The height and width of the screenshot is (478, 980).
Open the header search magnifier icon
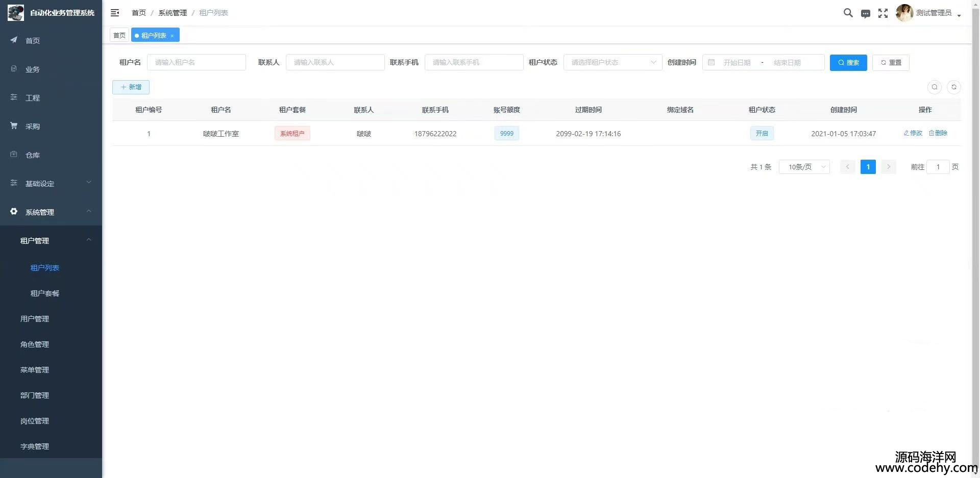pyautogui.click(x=848, y=13)
